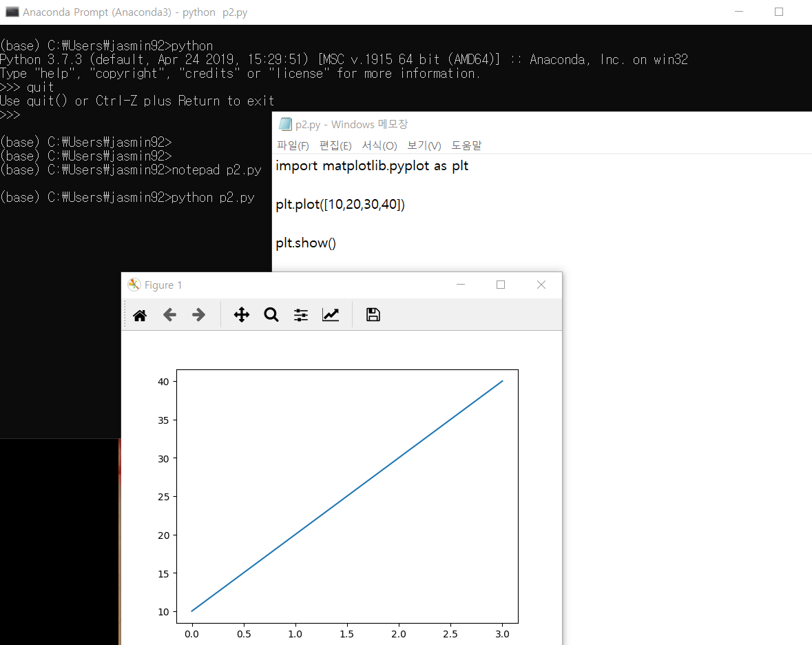
Task: Click the Anaconda Prompt title bar icon
Action: tap(12, 12)
